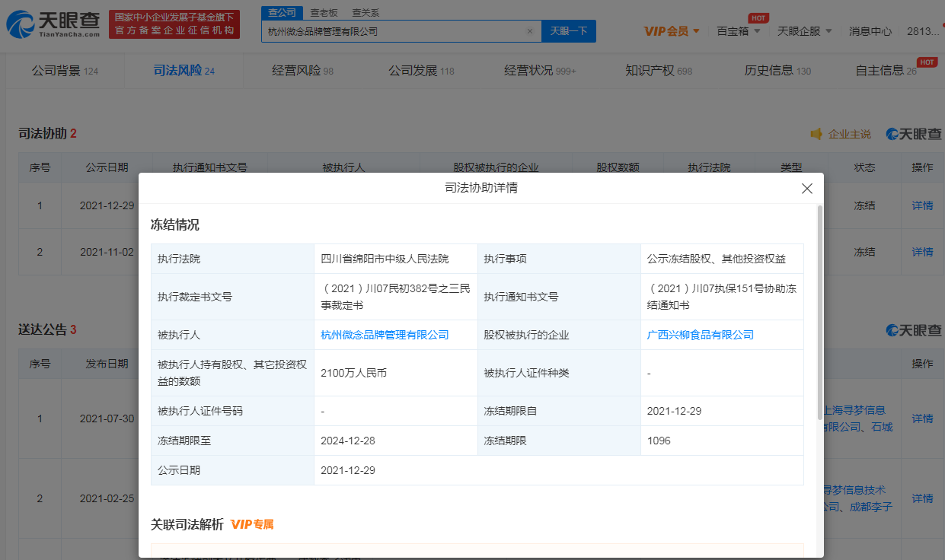Open the 消息中心 link
The image size is (945, 560).
point(870,31)
